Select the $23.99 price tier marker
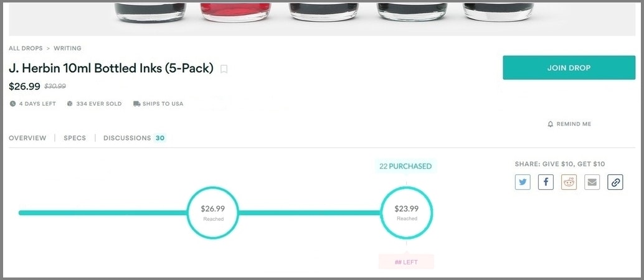Image resolution: width=644 pixels, height=280 pixels. pos(407,213)
